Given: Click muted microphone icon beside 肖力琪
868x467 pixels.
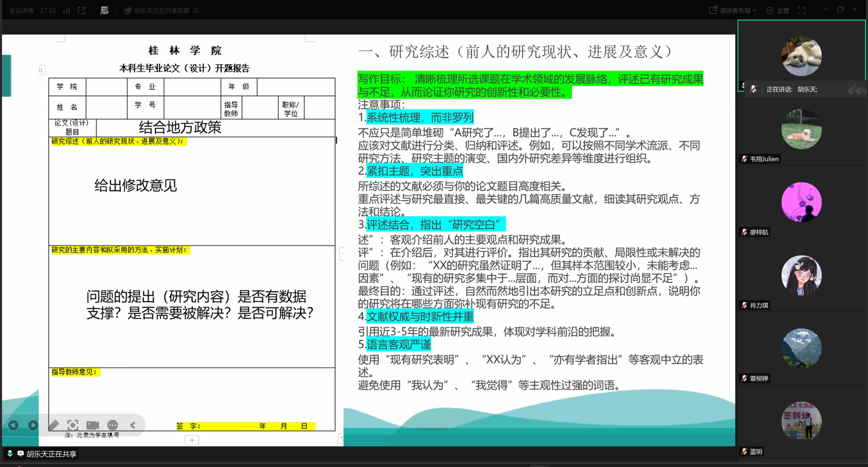Looking at the screenshot, I should point(744,305).
